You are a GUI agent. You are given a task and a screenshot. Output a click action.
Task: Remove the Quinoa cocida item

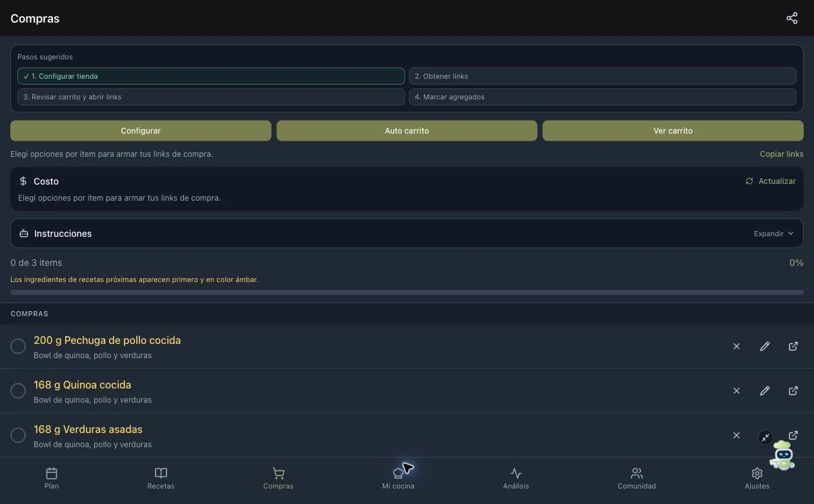[737, 391]
